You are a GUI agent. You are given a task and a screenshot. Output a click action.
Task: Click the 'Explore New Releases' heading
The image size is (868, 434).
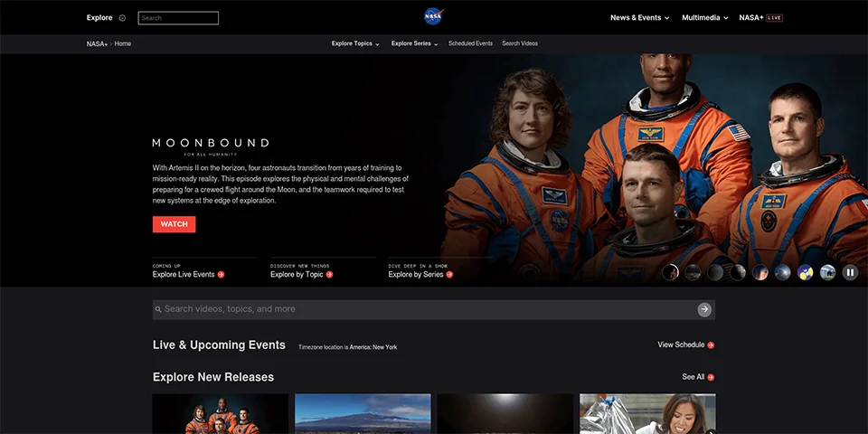point(213,377)
